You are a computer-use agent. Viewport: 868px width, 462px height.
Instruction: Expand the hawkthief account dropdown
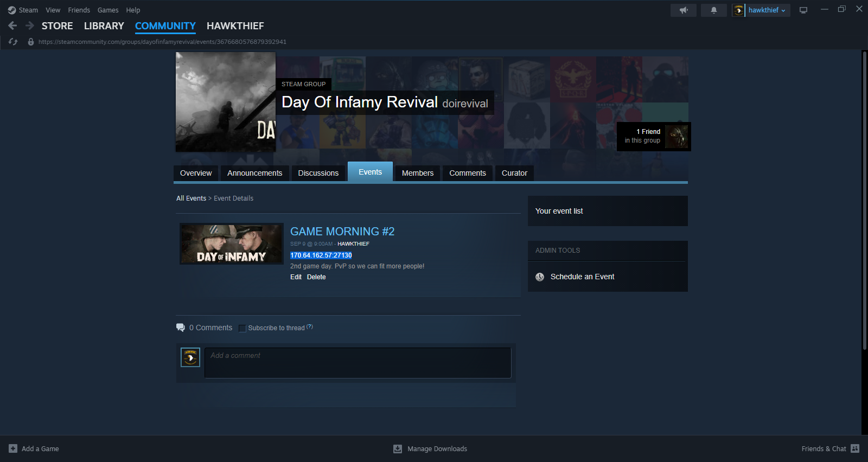pyautogui.click(x=768, y=10)
